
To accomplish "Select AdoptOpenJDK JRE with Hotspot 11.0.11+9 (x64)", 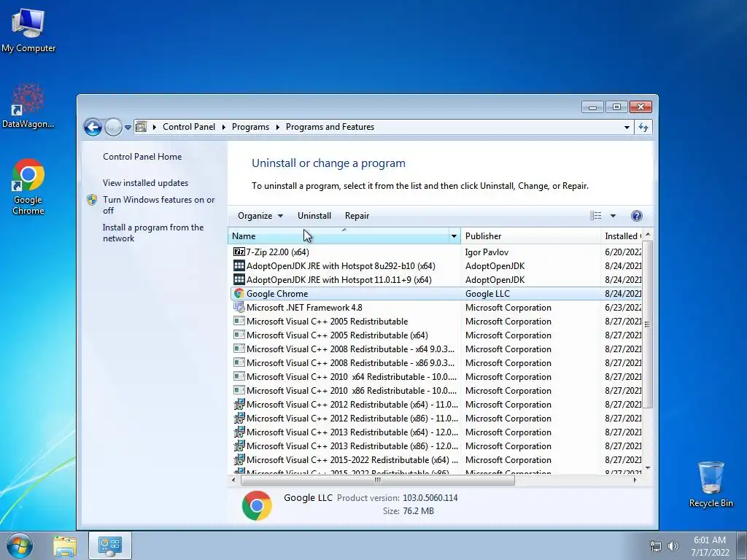I will click(436, 280).
